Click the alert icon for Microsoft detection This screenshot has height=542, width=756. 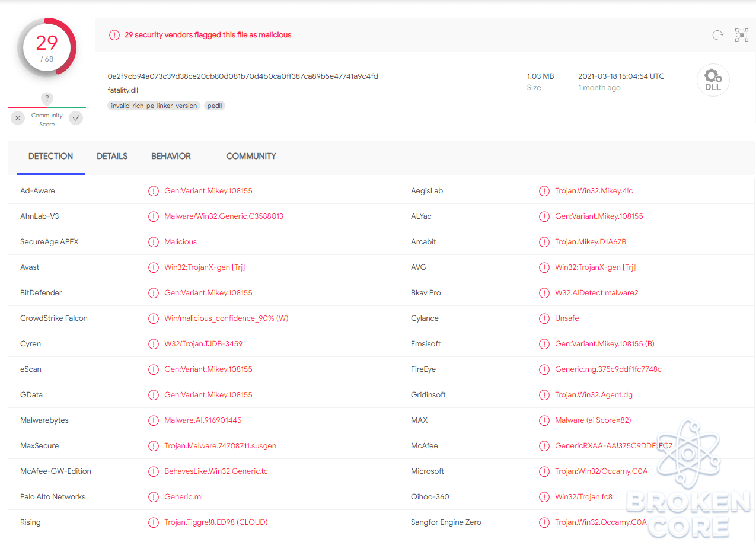pyautogui.click(x=544, y=471)
